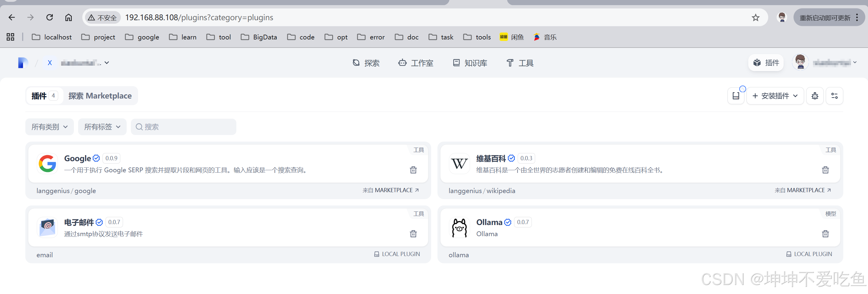Screen dimensions: 868x294
Task: Open the browser home page
Action: [x=68, y=17]
